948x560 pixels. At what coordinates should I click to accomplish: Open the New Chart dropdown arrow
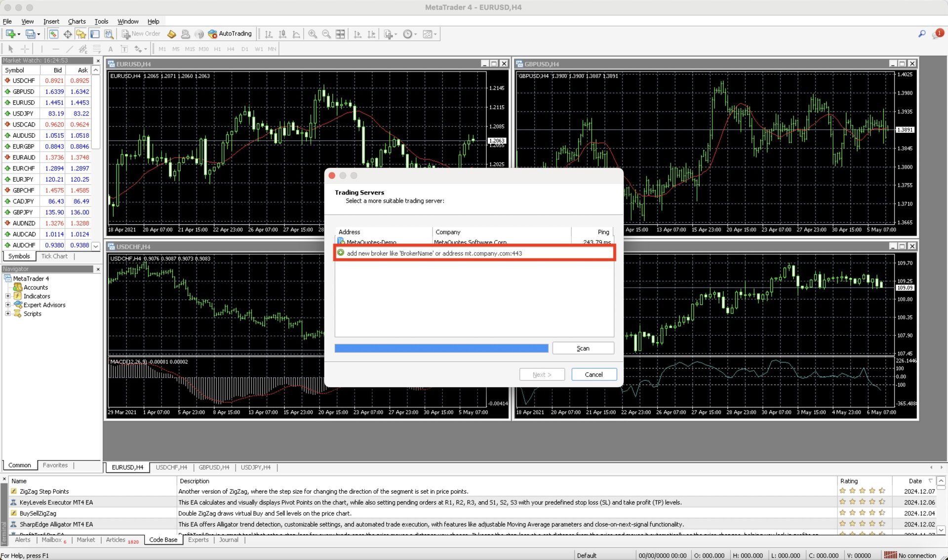pyautogui.click(x=19, y=34)
